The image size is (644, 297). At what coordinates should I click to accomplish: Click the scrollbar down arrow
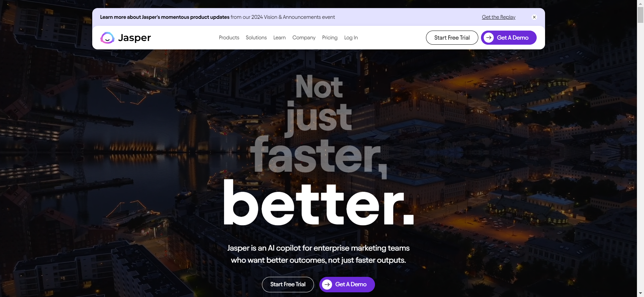(640, 294)
